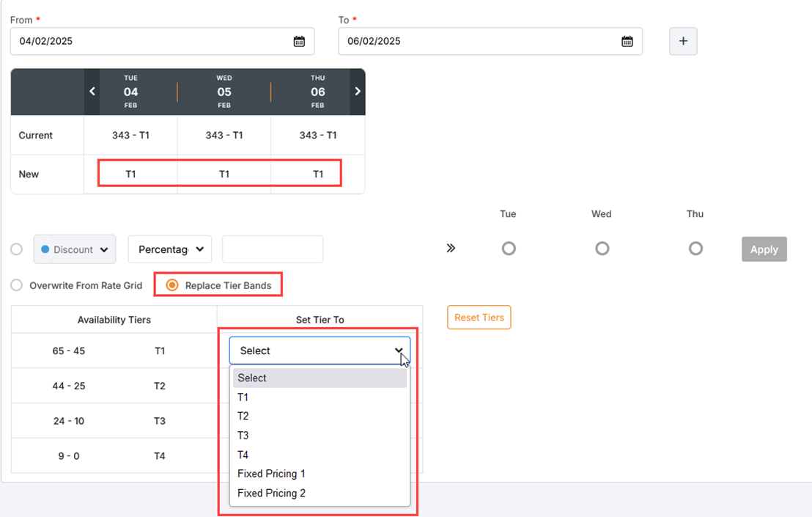Click the Reset Tiers button

pyautogui.click(x=479, y=318)
